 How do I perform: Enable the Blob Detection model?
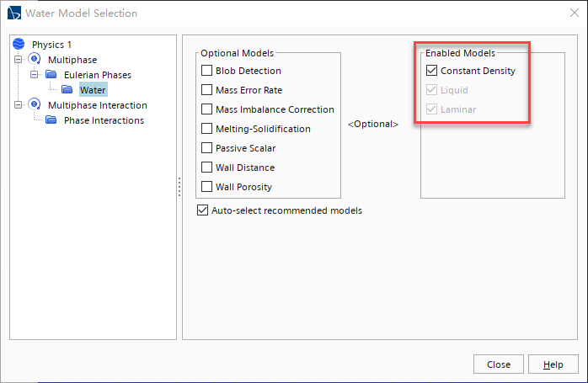click(x=206, y=71)
